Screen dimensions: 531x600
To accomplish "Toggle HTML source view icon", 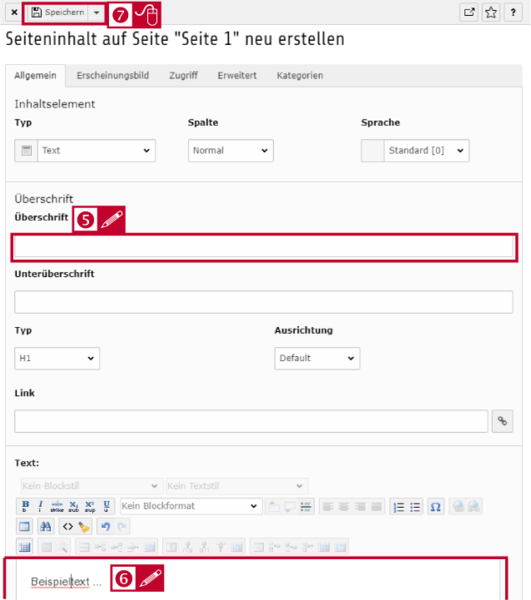I will pyautogui.click(x=68, y=527).
